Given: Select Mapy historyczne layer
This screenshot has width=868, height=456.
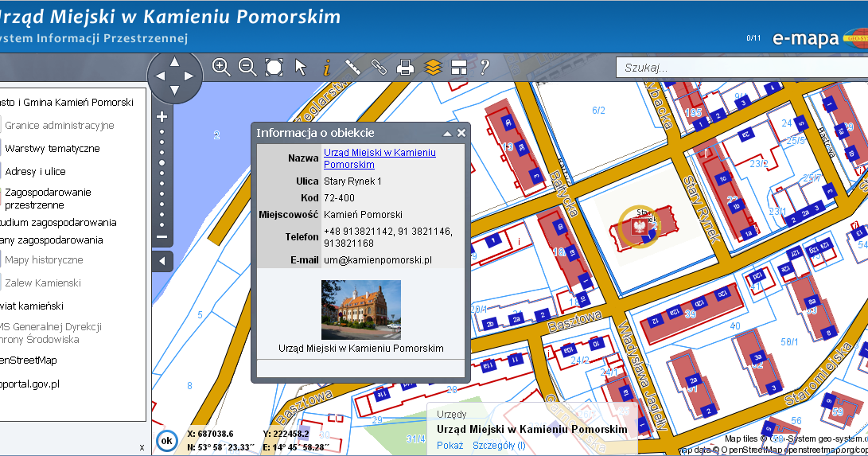Looking at the screenshot, I should 44,259.
